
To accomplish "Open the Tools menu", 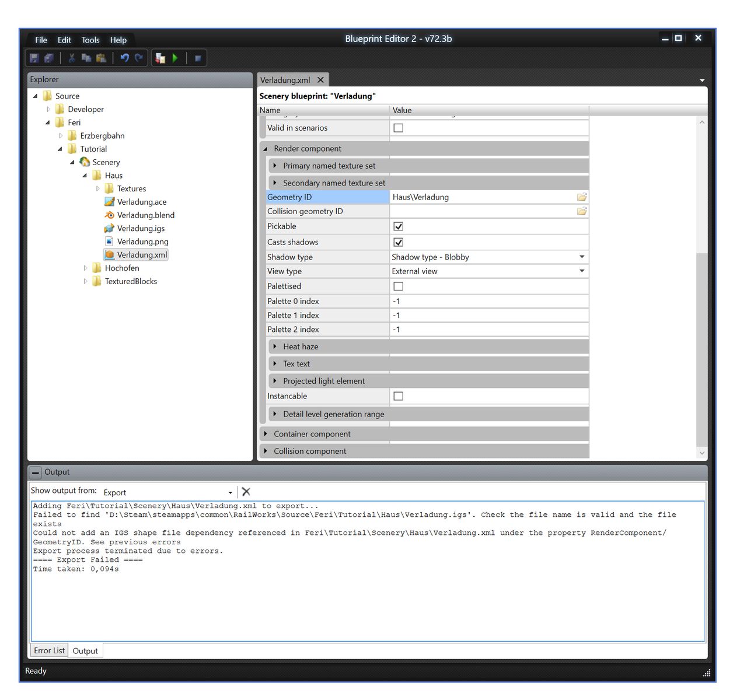I will (x=90, y=40).
